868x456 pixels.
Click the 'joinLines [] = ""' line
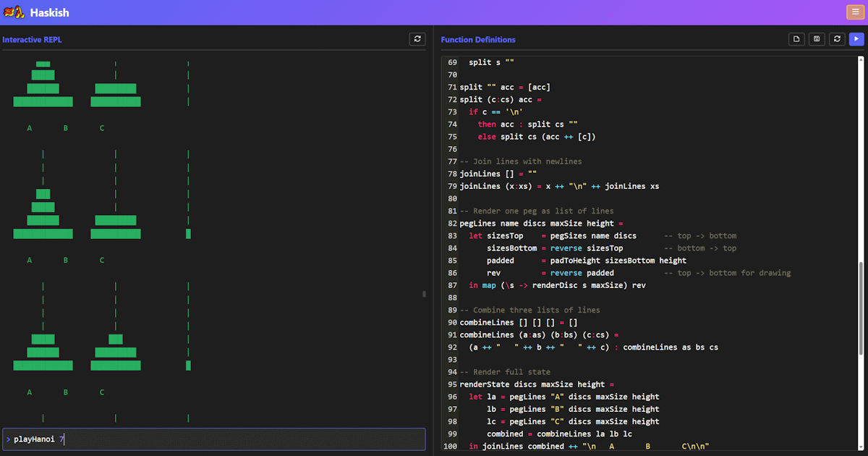coord(498,174)
